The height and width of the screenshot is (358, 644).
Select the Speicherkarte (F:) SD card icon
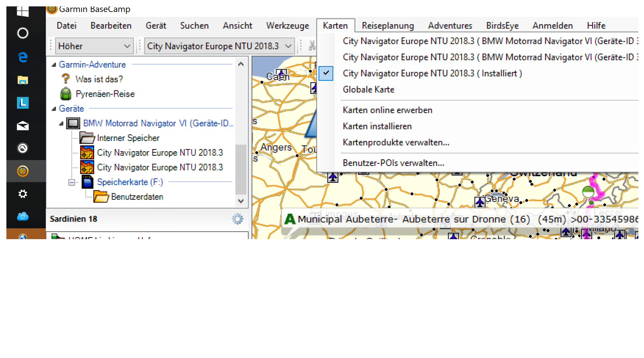point(87,182)
